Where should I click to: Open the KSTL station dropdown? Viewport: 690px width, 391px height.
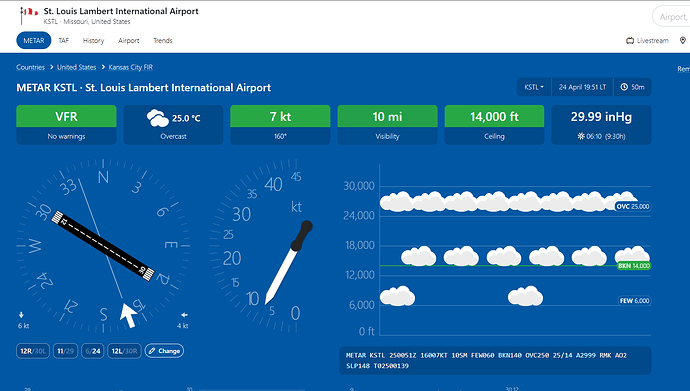tap(534, 87)
